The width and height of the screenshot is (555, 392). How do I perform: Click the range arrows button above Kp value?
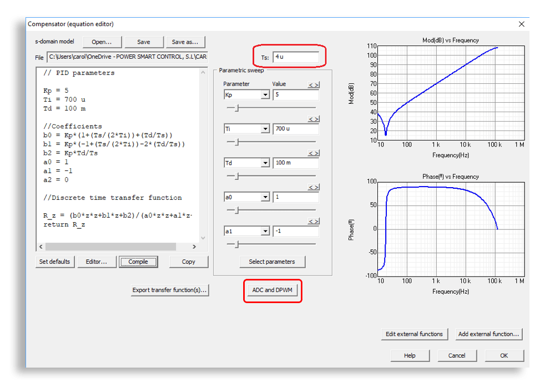coord(314,85)
